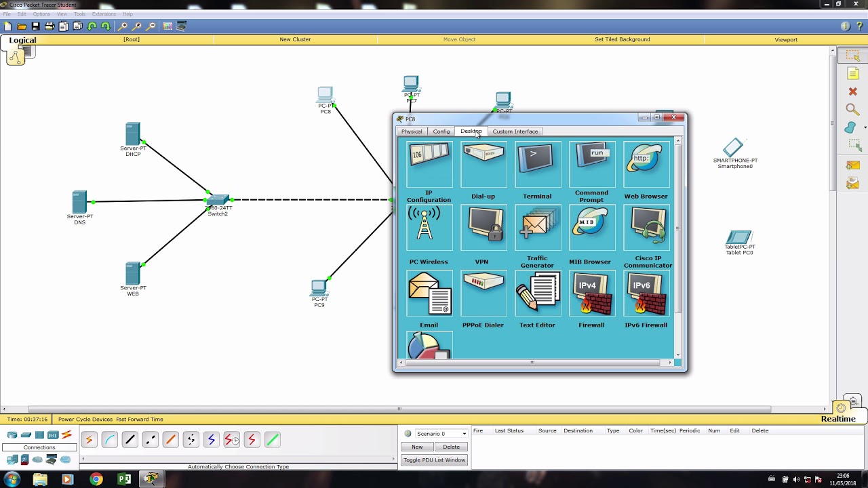The height and width of the screenshot is (488, 868).
Task: Pick the green octal cable
Action: (x=272, y=440)
